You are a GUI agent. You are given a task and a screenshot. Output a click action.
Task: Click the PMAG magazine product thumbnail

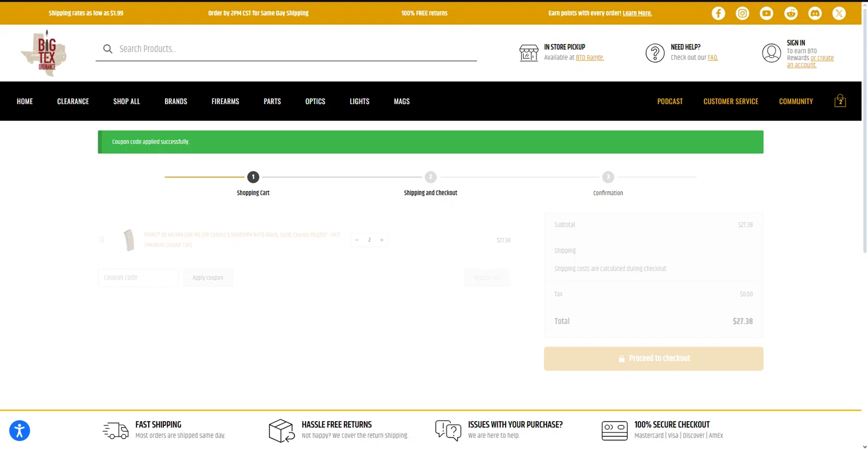(x=129, y=240)
